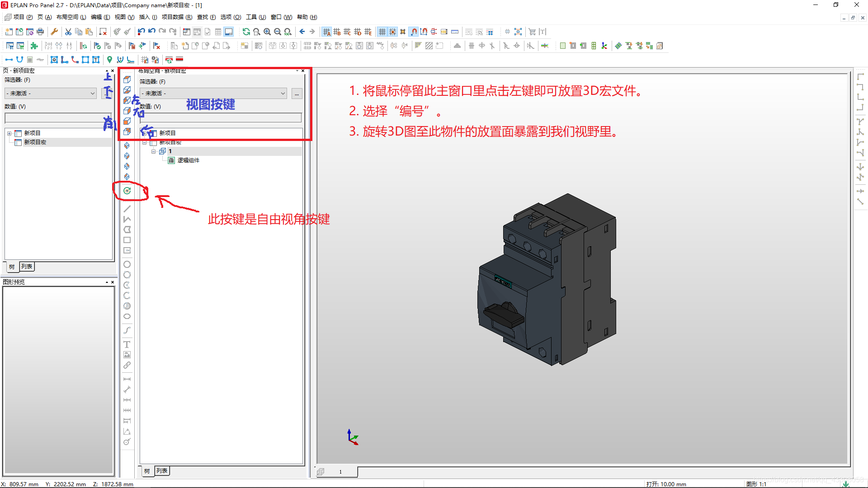Screen dimensions: 868x488
Task: Click the cut scissors icon
Action: [x=68, y=32]
